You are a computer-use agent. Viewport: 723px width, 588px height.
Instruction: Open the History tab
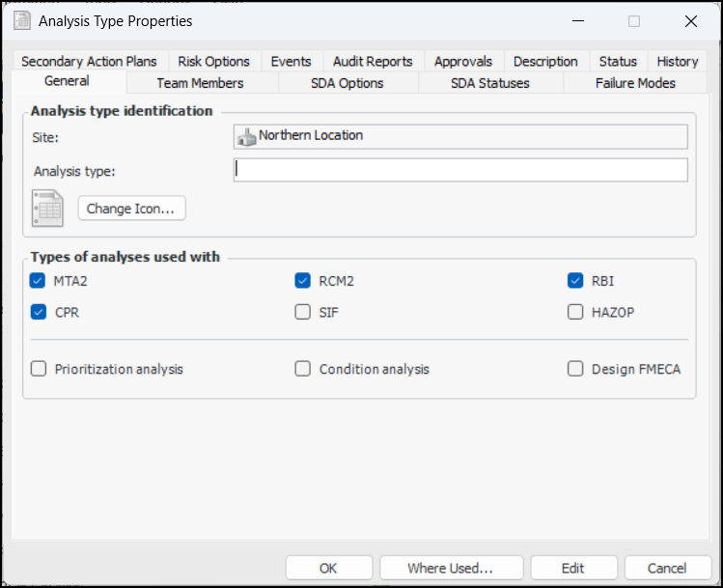(677, 61)
